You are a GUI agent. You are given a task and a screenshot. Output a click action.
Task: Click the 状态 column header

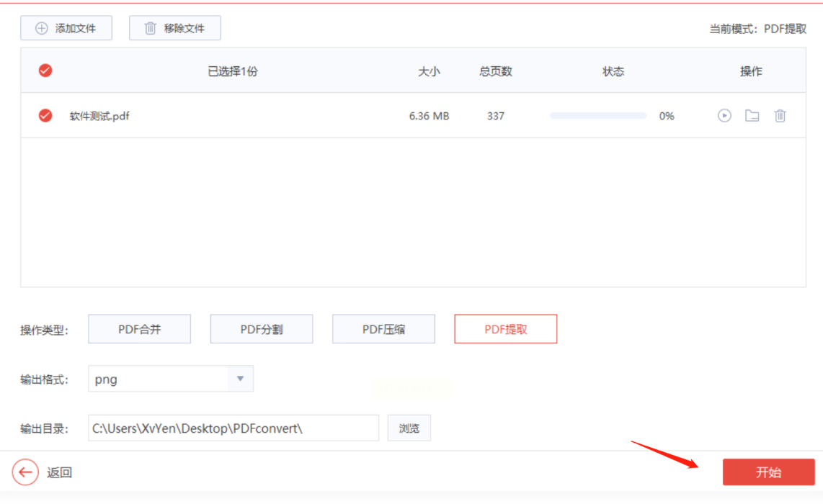tap(613, 71)
